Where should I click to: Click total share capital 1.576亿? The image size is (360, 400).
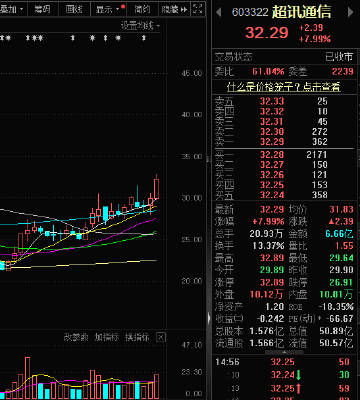coord(266,331)
